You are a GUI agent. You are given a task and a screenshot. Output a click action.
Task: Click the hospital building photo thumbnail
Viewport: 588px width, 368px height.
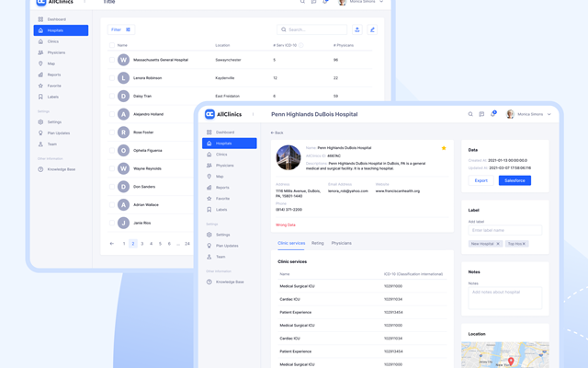pyautogui.click(x=288, y=157)
